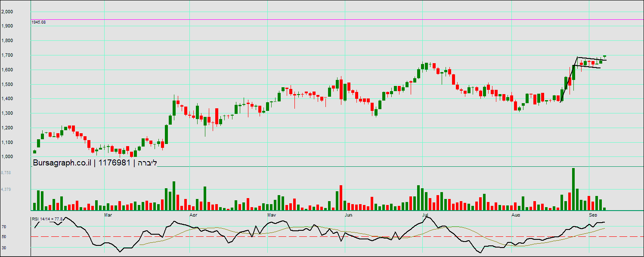
Task: Click the Bursagraph.co.il 1176981 chart title
Action: point(95,162)
